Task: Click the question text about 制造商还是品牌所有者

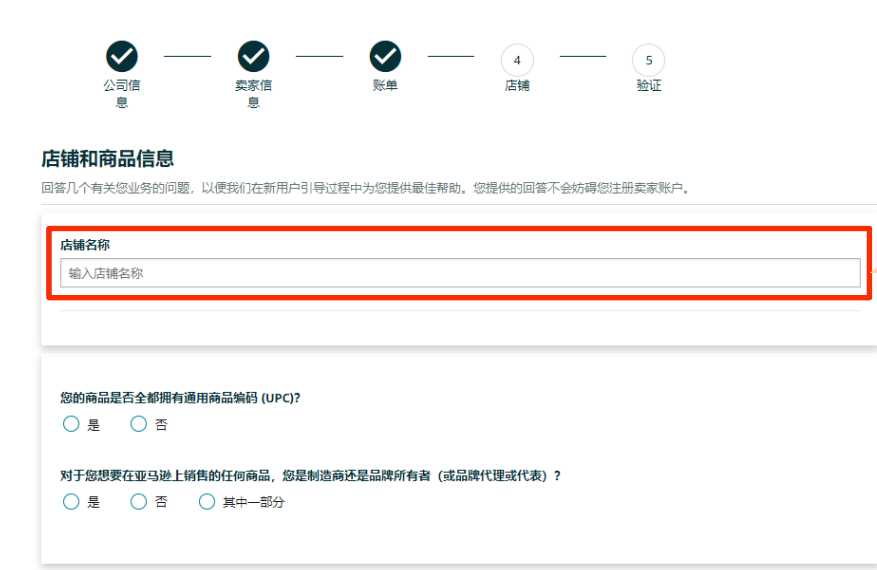Action: click(x=310, y=475)
